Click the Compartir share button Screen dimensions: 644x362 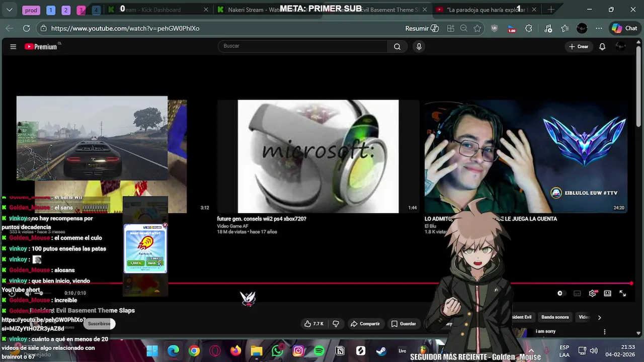365,324
